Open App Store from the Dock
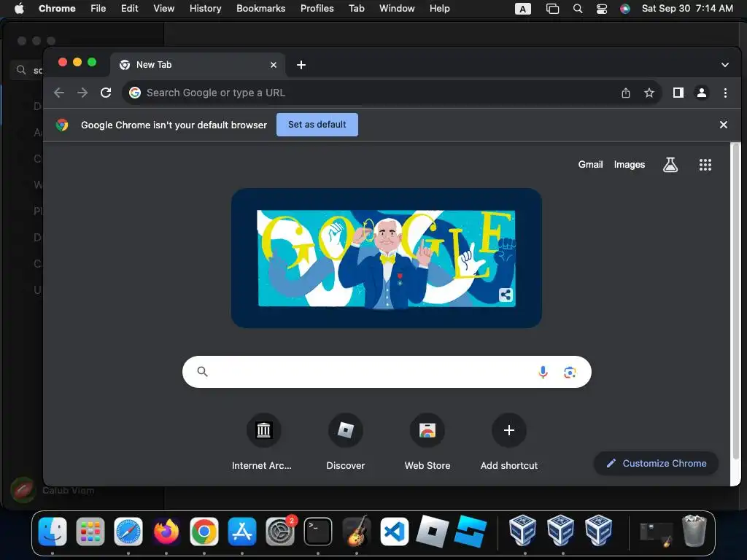 tap(242, 531)
